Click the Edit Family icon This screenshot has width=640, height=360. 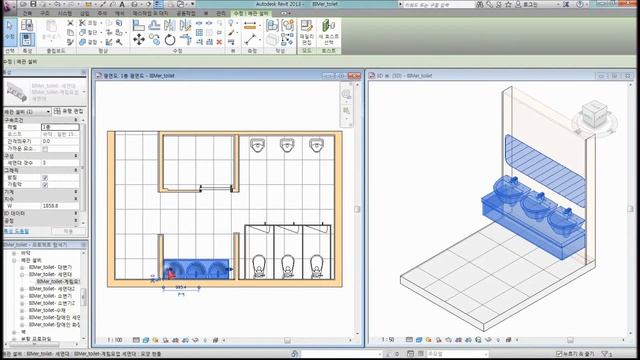click(307, 31)
